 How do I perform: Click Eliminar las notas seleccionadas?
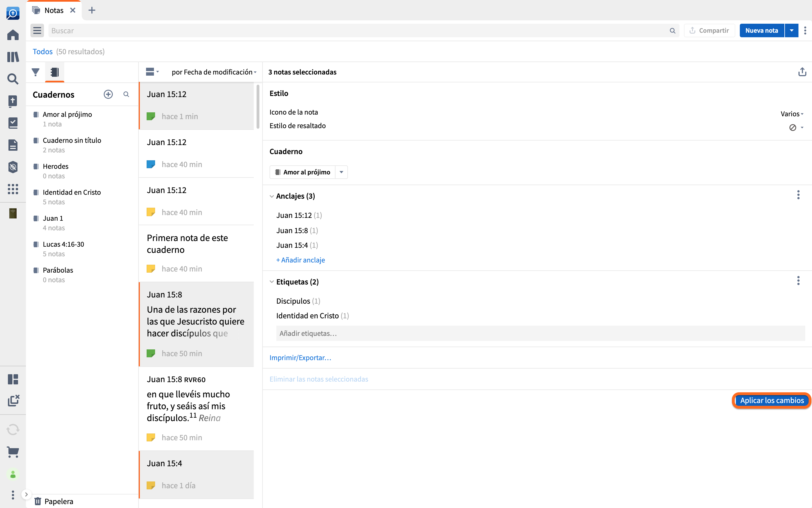pyautogui.click(x=319, y=379)
